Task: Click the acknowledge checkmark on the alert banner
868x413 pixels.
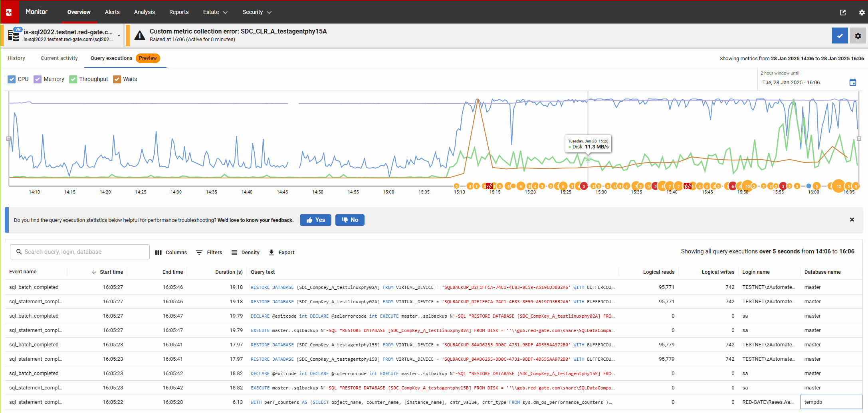Action: coord(840,36)
